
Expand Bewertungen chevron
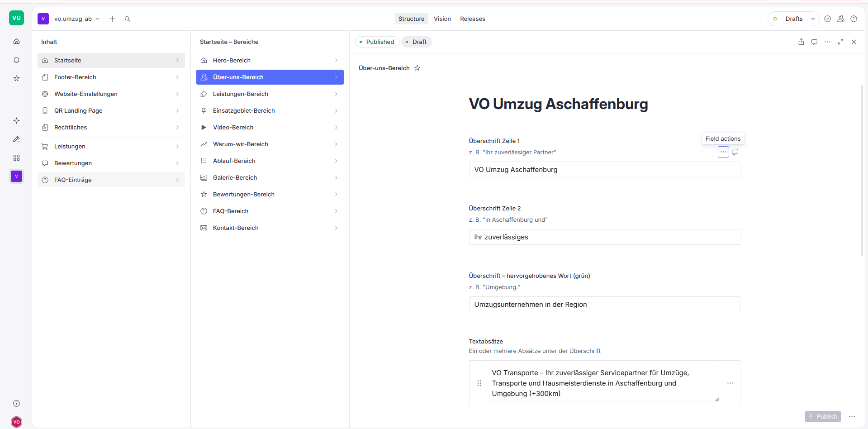coord(177,163)
